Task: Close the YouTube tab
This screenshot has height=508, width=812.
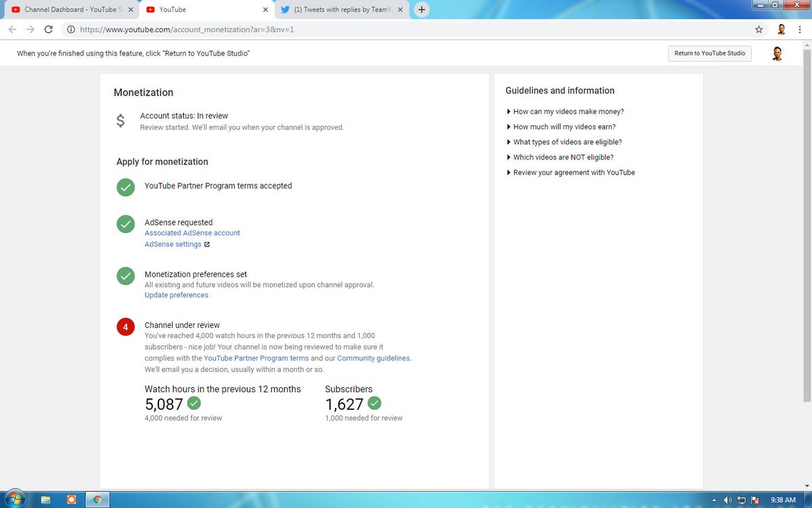Action: (265, 9)
